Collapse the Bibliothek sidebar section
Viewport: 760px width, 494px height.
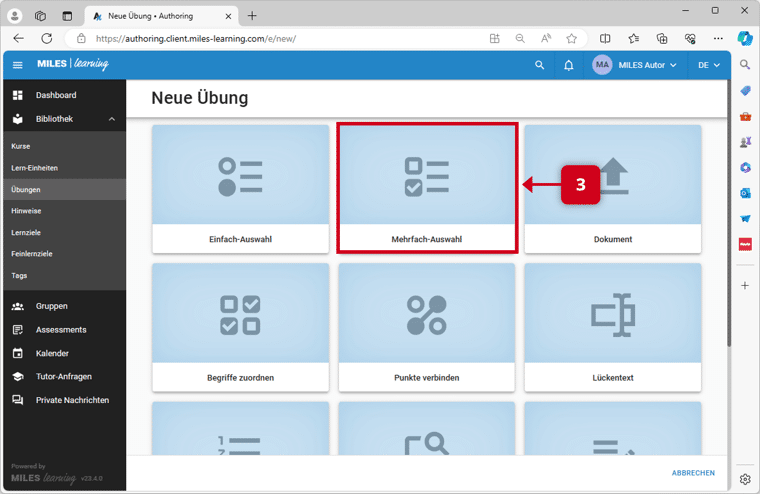pos(111,119)
